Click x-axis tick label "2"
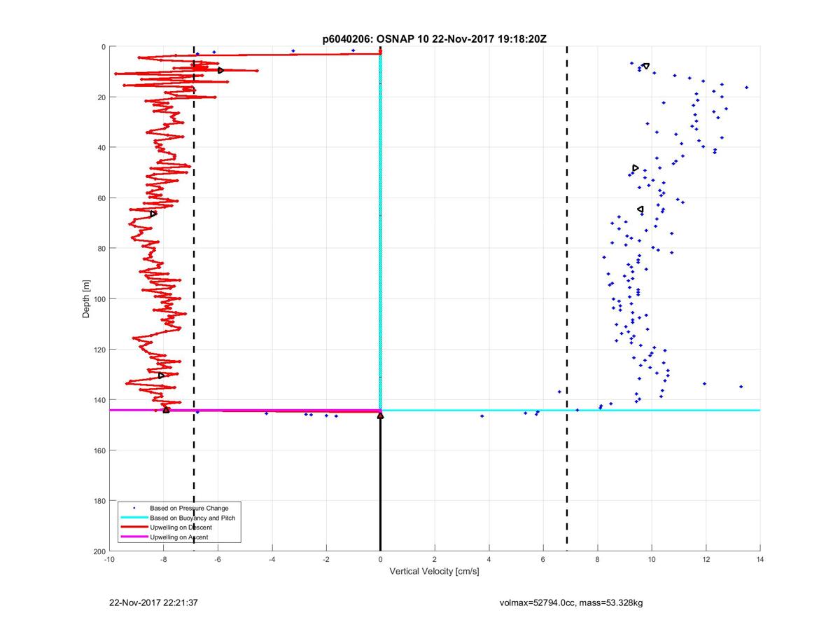The image size is (840, 620). coord(435,560)
